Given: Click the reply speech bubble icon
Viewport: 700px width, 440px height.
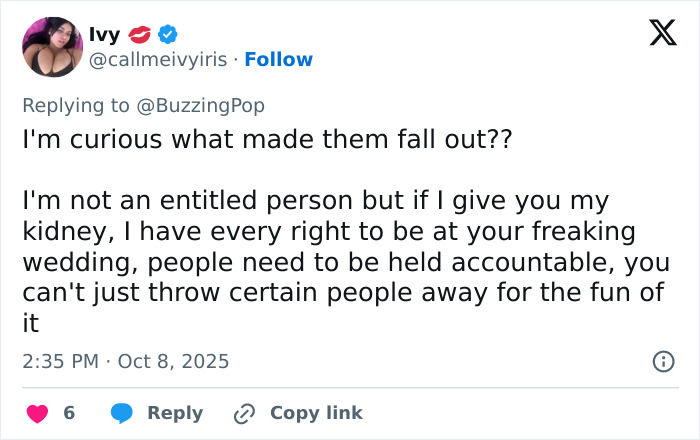Looking at the screenshot, I should coord(122,413).
